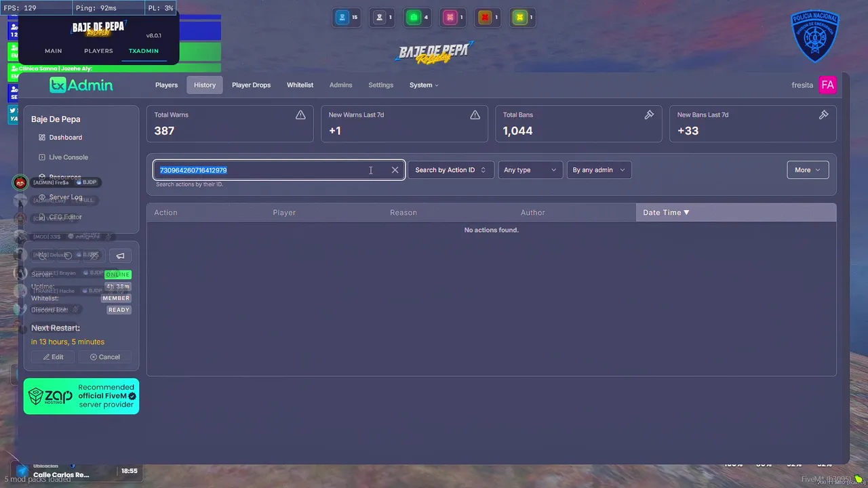Image resolution: width=868 pixels, height=488 pixels.
Task: Click the Author column header
Action: 533,213
